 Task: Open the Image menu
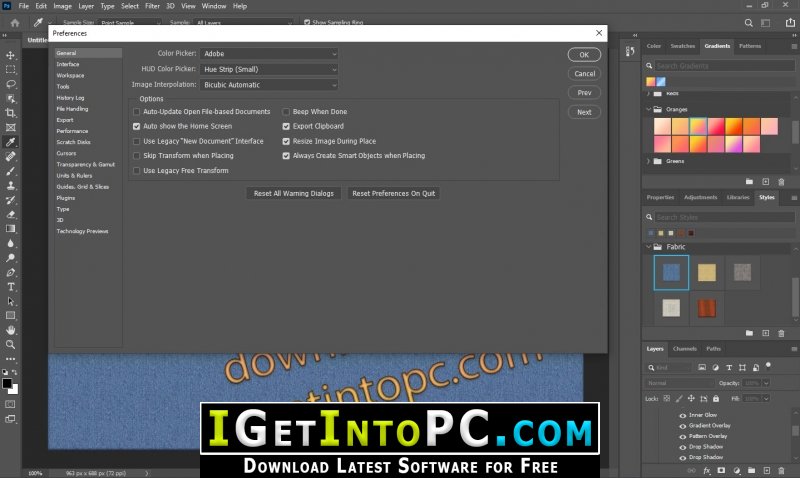pyautogui.click(x=62, y=6)
